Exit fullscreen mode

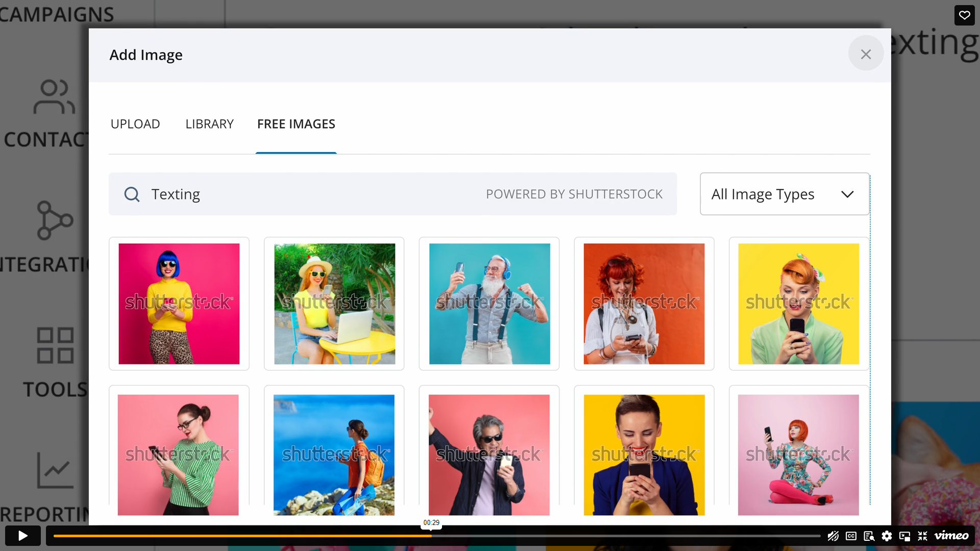(x=922, y=536)
